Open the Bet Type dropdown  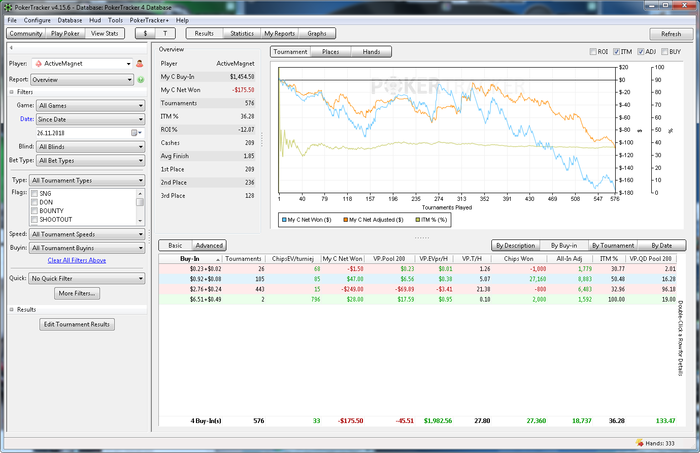[91, 161]
